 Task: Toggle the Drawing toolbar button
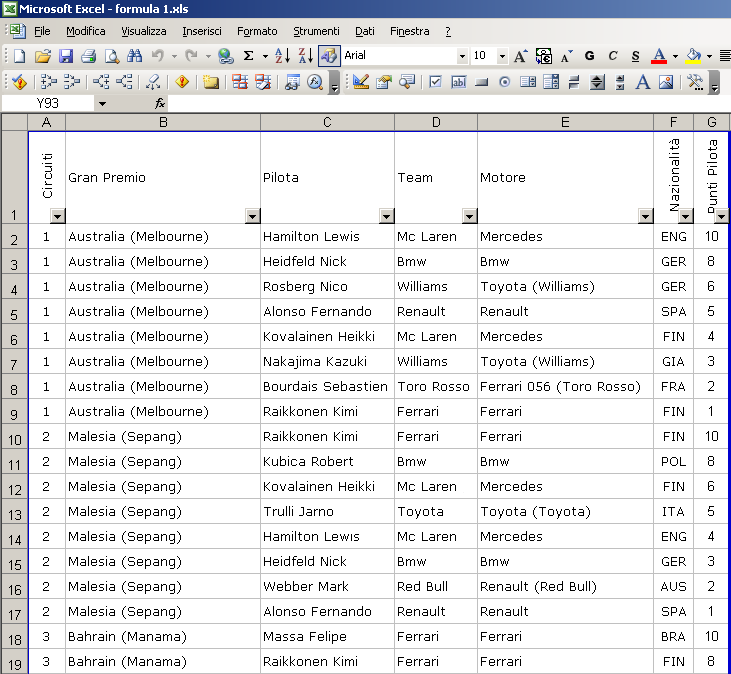329,56
